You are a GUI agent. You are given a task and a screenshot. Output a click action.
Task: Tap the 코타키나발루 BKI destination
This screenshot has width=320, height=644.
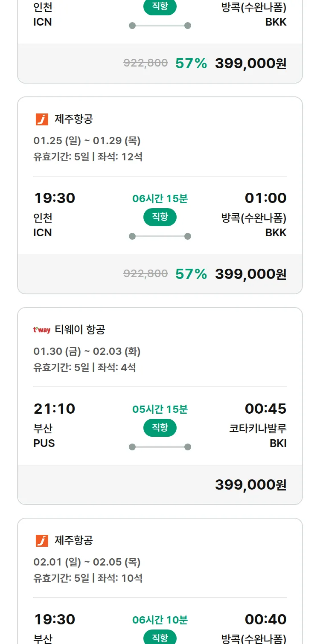(258, 435)
